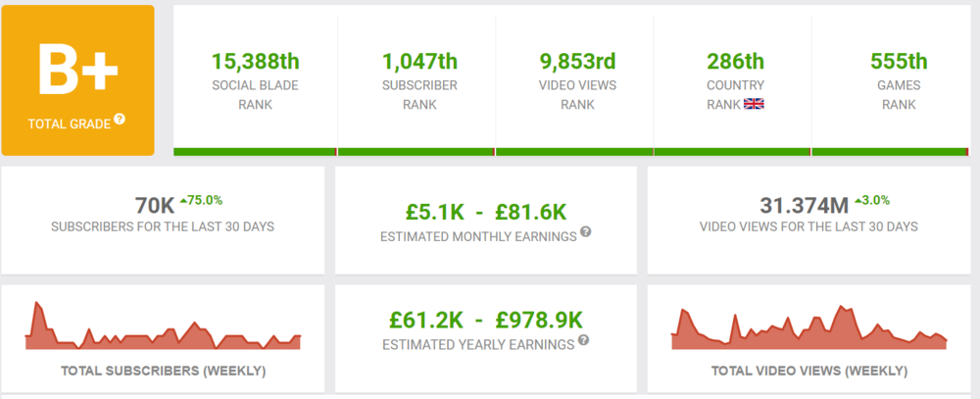Click the green progress bar under Social Blade Rank
The image size is (980, 399).
coord(255,152)
